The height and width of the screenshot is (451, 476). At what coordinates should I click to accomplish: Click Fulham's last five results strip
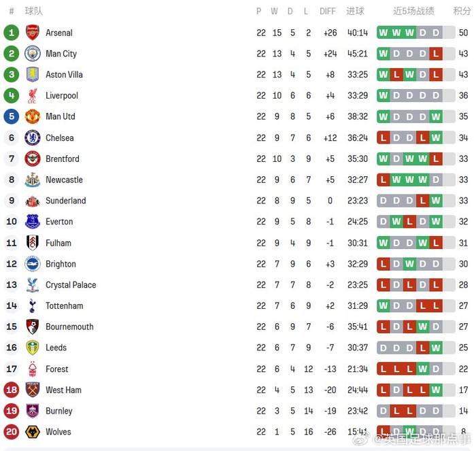409,243
